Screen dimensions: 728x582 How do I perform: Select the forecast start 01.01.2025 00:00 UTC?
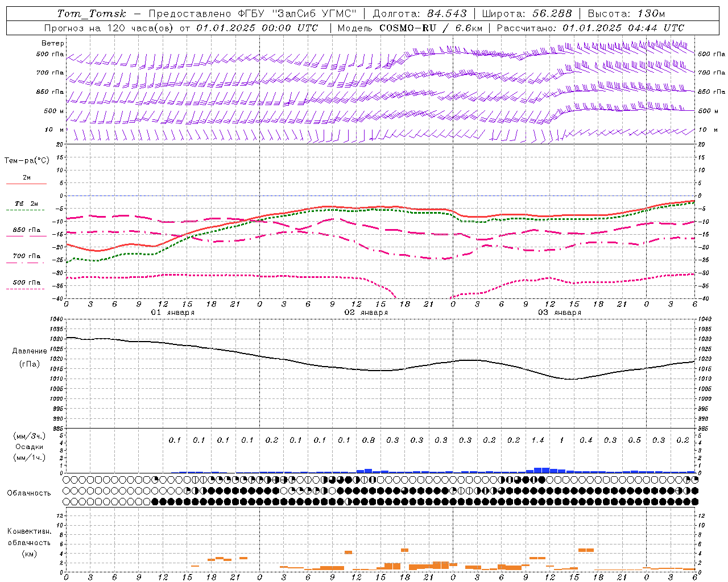[257, 28]
